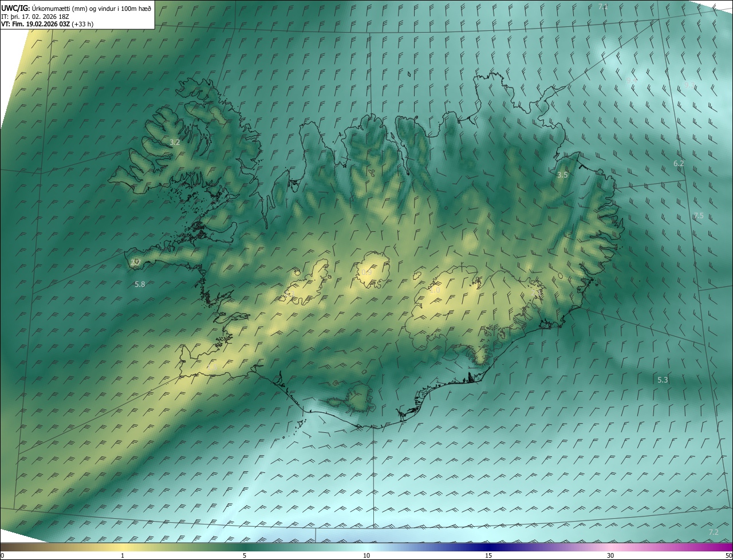This screenshot has width=733, height=560.
Task: Click the 7.1 value on the top edge
Action: tap(603, 7)
